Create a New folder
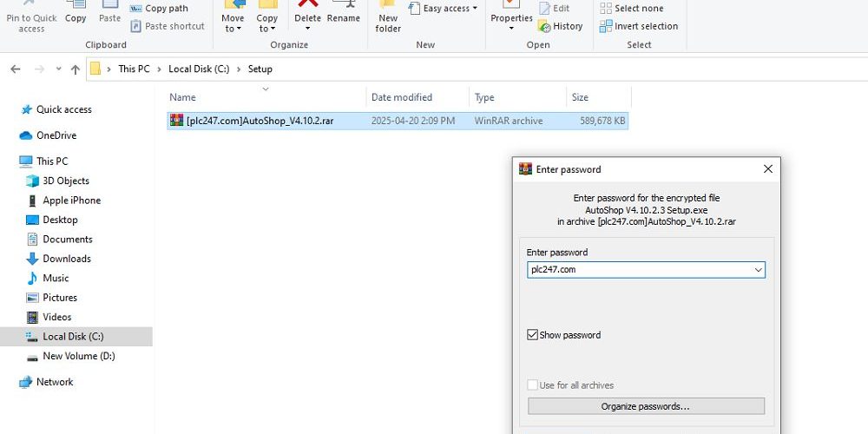 pyautogui.click(x=388, y=17)
